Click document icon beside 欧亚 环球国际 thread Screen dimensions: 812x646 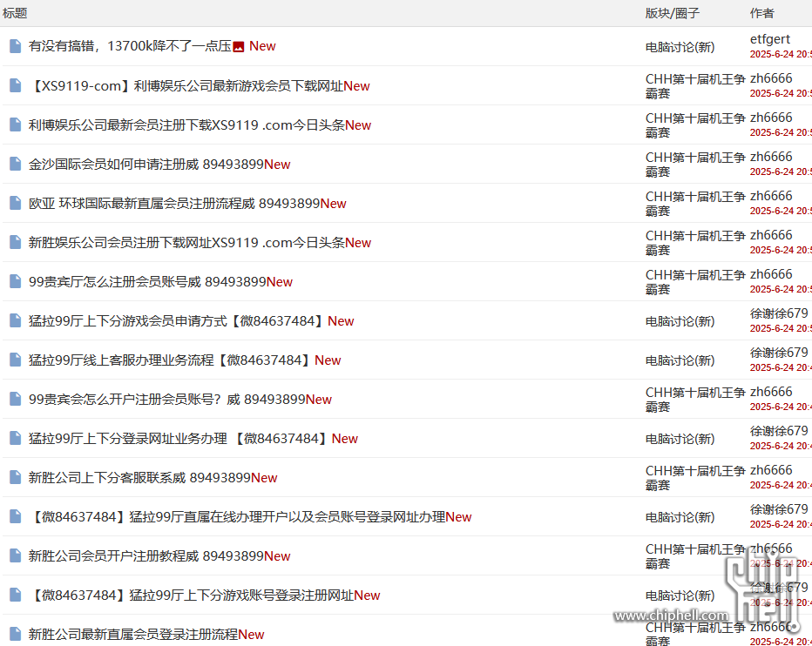16,203
